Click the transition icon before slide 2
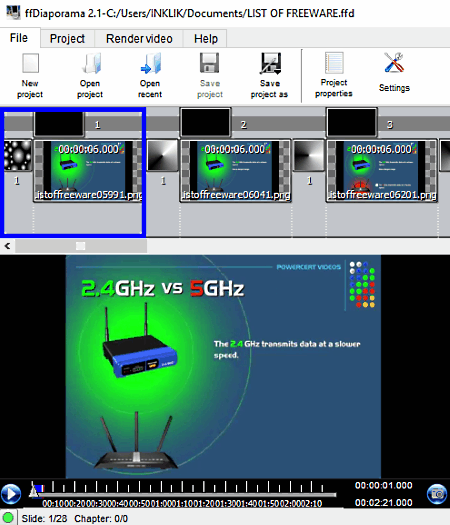 (163, 156)
